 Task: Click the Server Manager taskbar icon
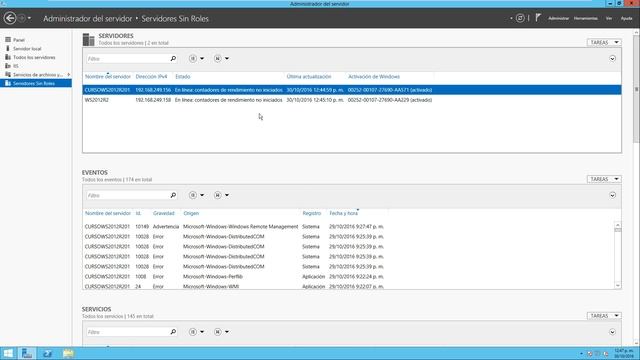pos(27,353)
